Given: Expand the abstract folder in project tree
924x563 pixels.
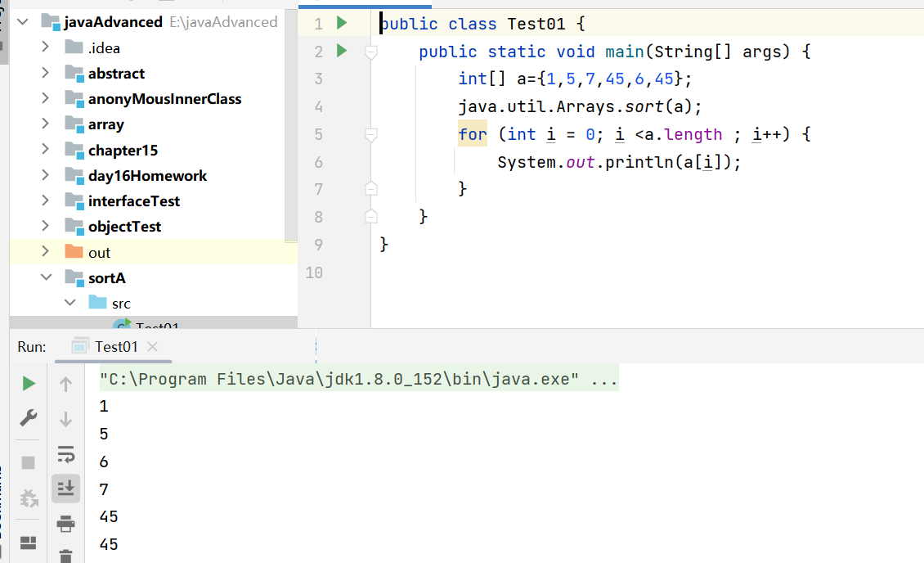Looking at the screenshot, I should coord(45,73).
